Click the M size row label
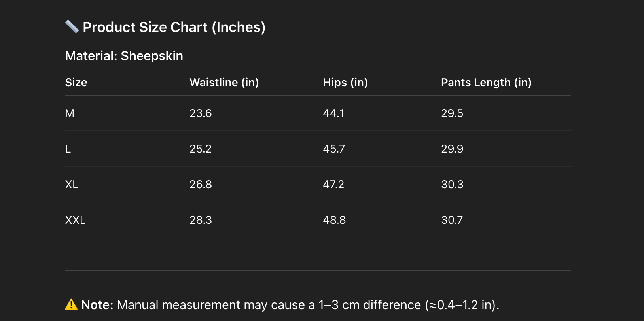 [70, 113]
